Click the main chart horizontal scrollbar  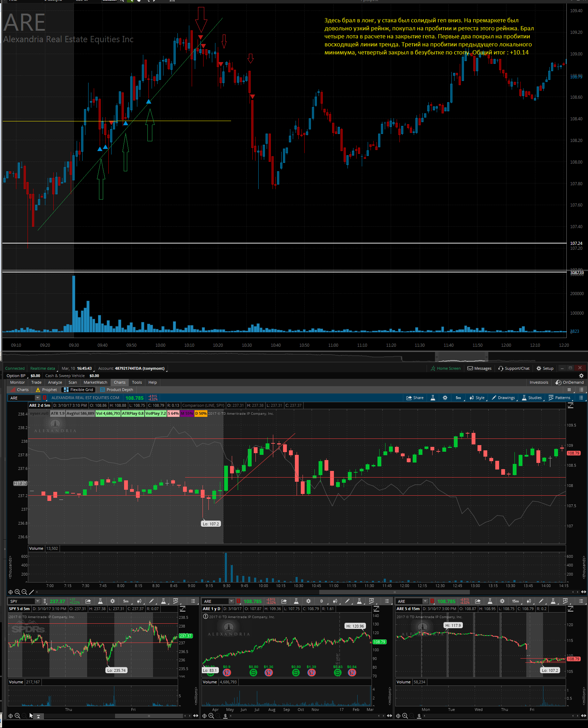click(394, 592)
